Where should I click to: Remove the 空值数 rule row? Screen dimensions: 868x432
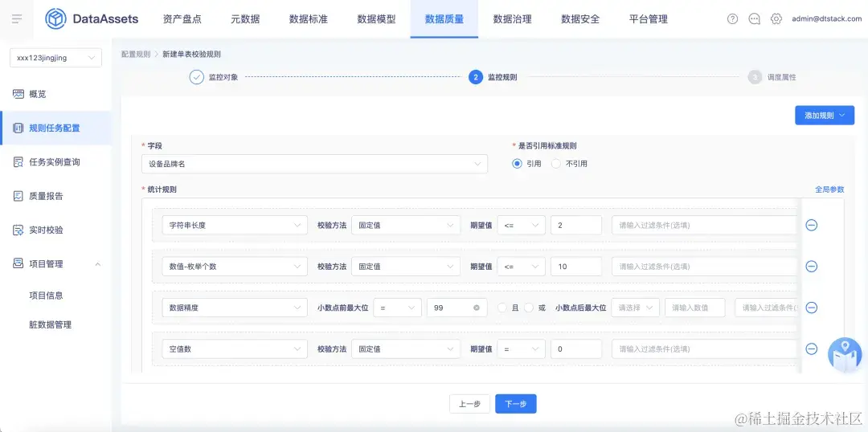812,348
